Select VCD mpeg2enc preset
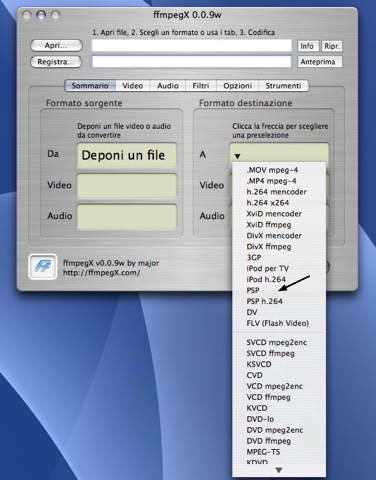Viewport: 376px width, 480px height. click(279, 386)
